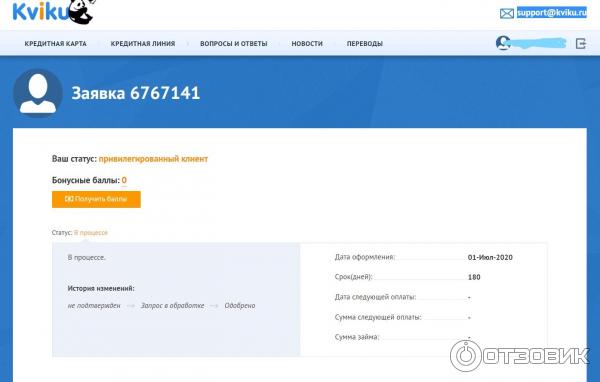Click the В процессе status tab label
The width and height of the screenshot is (600, 382).
(91, 232)
